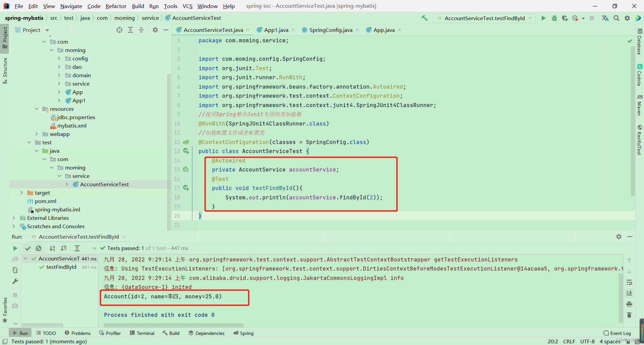644x345 pixels.
Task: Clear the console output with the trash icon
Action: coord(629,315)
